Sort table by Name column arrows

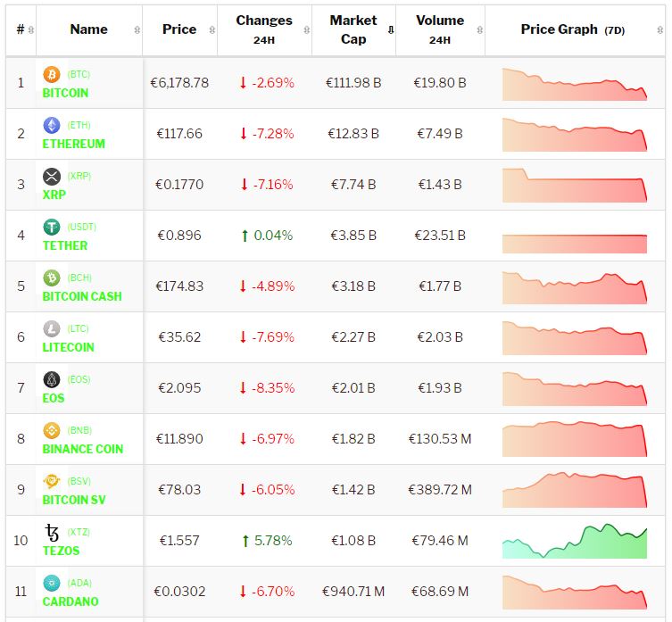[x=137, y=29]
